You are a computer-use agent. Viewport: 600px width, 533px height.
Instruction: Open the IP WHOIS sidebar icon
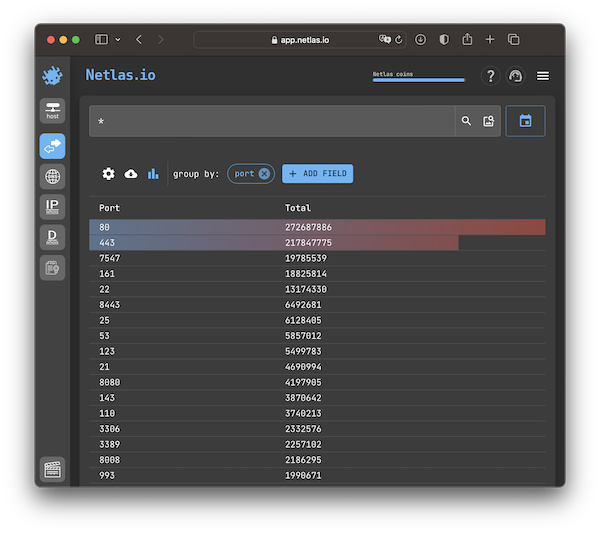coord(52,207)
